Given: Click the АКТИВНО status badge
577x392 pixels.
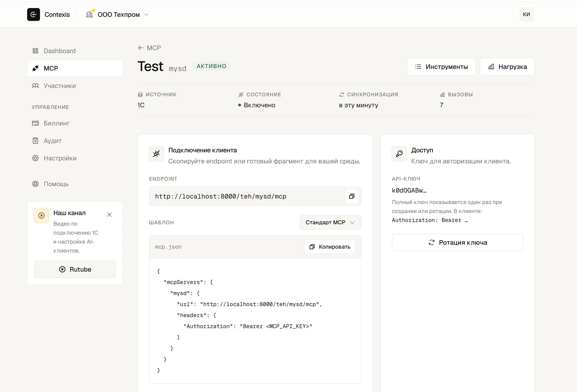Looking at the screenshot, I should (x=212, y=66).
